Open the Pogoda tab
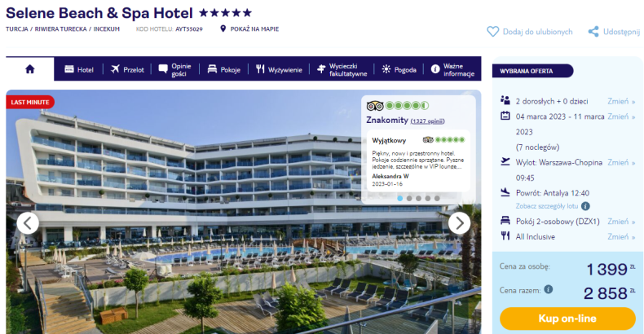 399,69
